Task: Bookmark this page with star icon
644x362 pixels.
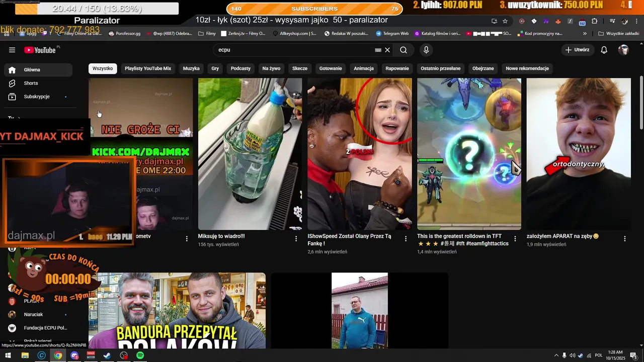Action: [x=505, y=21]
